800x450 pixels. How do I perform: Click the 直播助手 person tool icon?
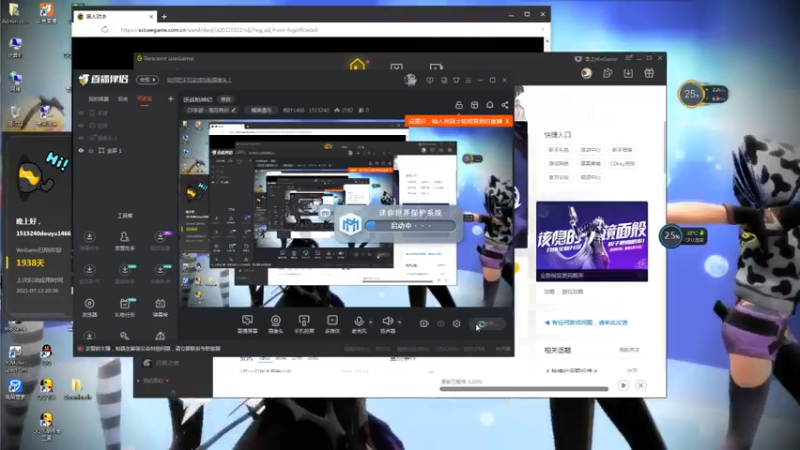tap(124, 237)
